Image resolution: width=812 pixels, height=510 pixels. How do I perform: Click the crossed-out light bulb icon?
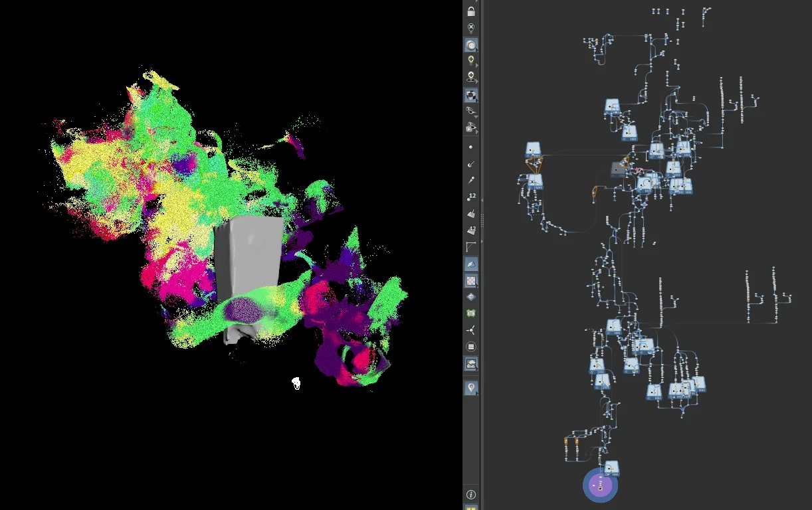click(x=471, y=28)
